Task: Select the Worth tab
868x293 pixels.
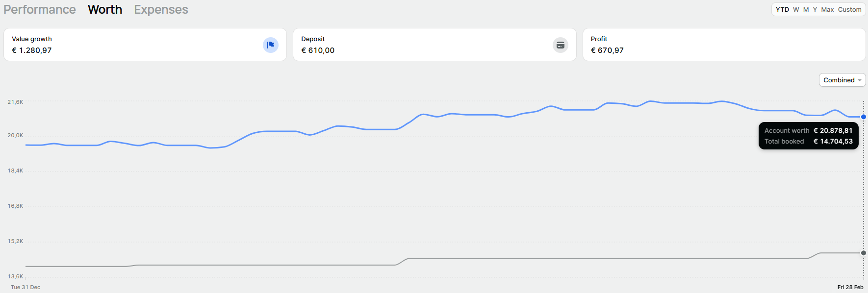Action: pos(104,9)
